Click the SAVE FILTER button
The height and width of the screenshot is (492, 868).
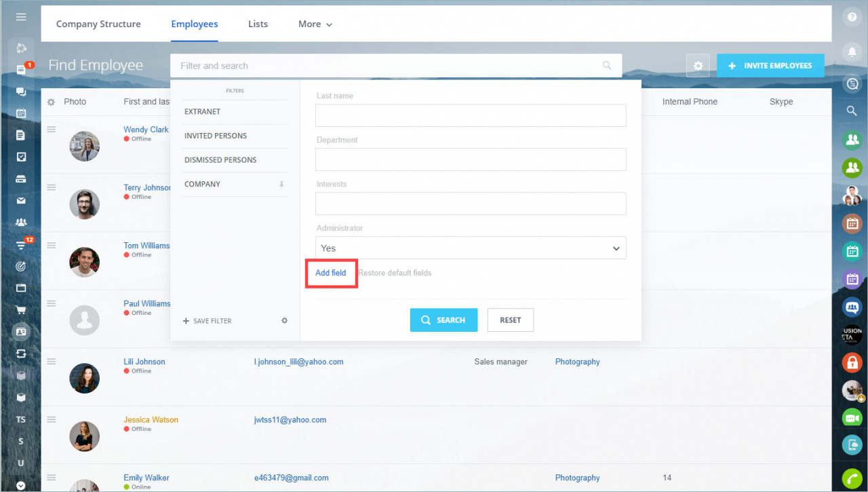coord(208,321)
